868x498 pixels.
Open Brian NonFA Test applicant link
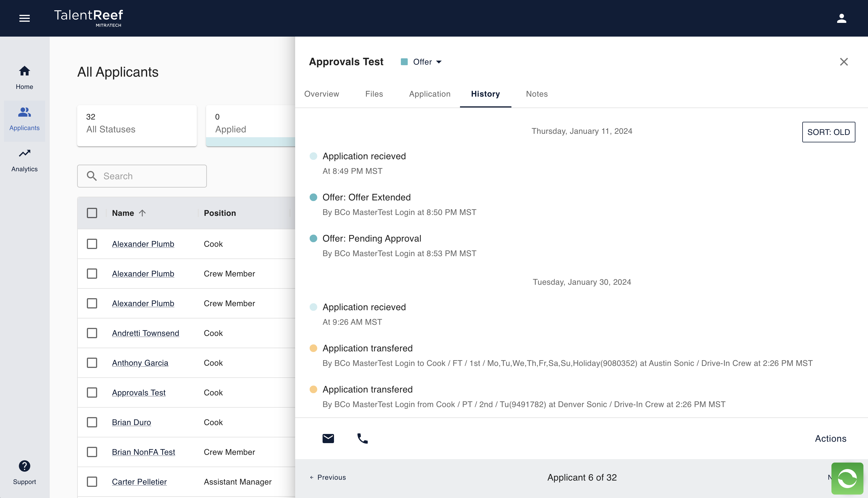click(143, 452)
